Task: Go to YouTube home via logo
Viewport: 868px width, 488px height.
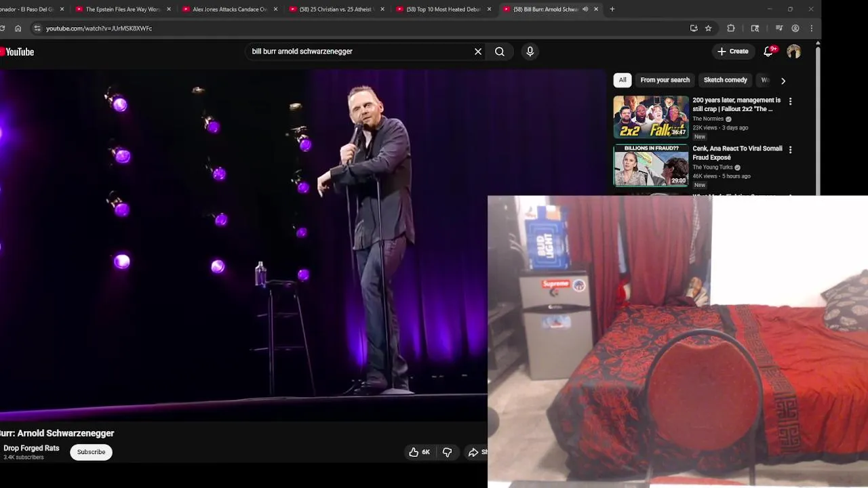Action: click(17, 52)
